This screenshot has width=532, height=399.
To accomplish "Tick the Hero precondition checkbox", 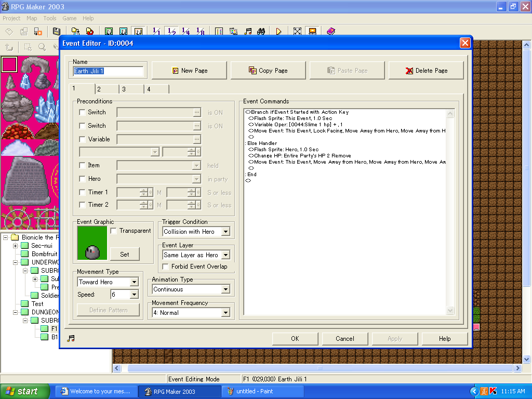I will 82,179.
